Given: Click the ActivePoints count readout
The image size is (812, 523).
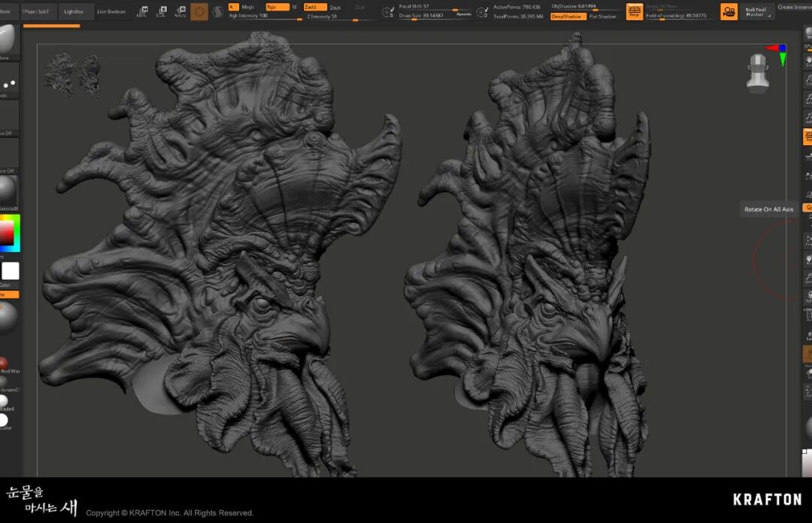Looking at the screenshot, I should [x=517, y=8].
